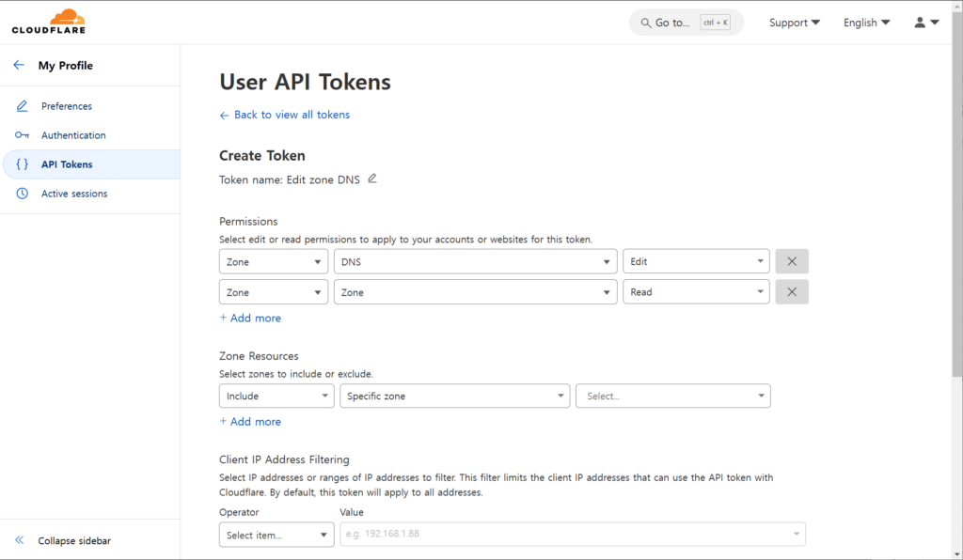Click Back to view all tokens link

pyautogui.click(x=291, y=115)
